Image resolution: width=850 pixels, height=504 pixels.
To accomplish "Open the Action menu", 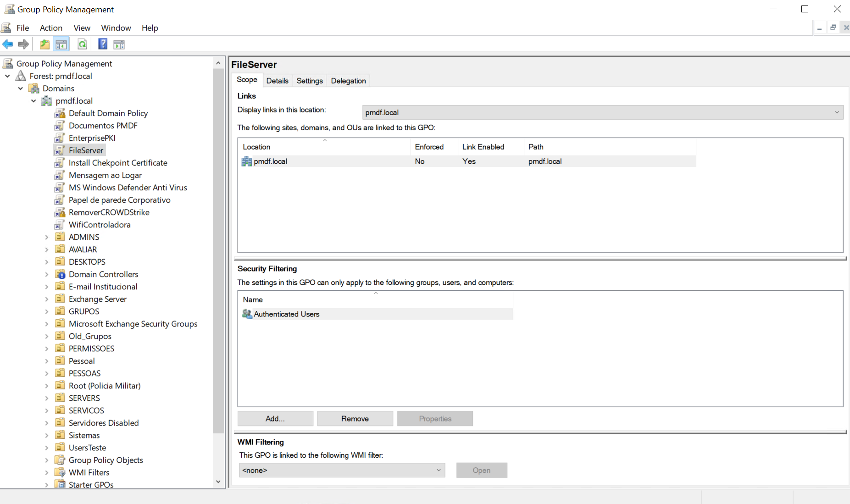I will (x=51, y=28).
